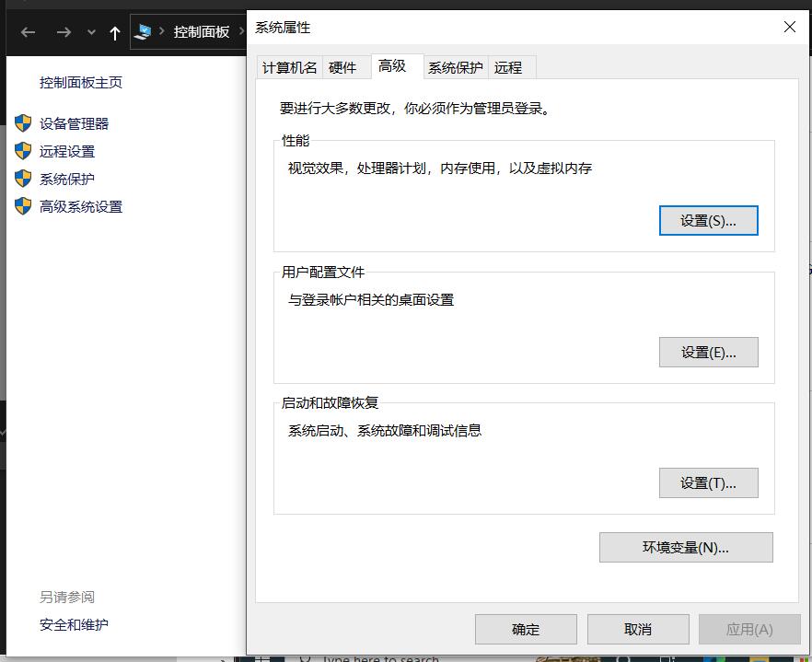
Task: Expand the breadcrumb chevron after 控制面板
Action: point(243,30)
